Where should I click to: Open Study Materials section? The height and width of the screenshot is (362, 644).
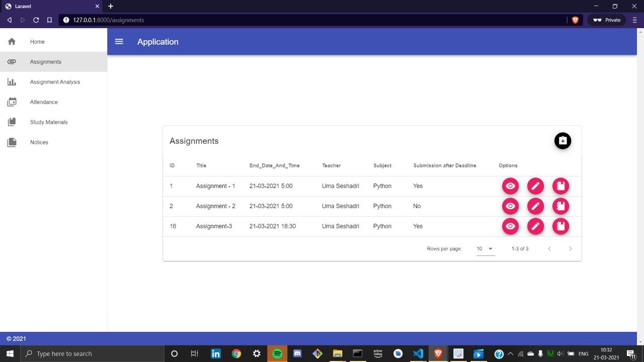53,122
